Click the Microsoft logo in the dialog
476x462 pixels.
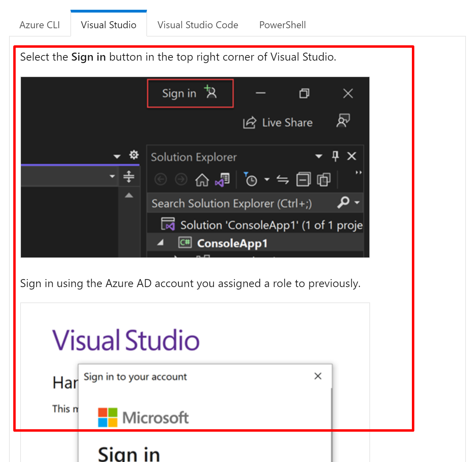(143, 417)
